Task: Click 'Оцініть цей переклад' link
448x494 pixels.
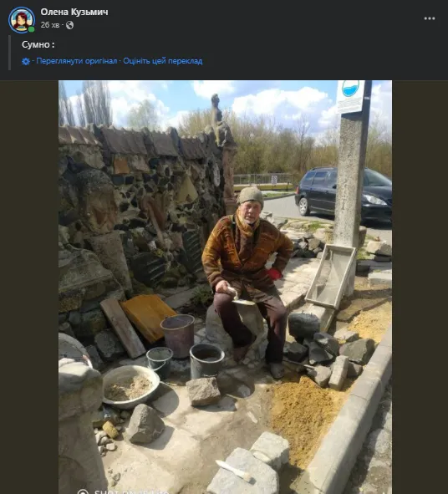Action: 162,61
